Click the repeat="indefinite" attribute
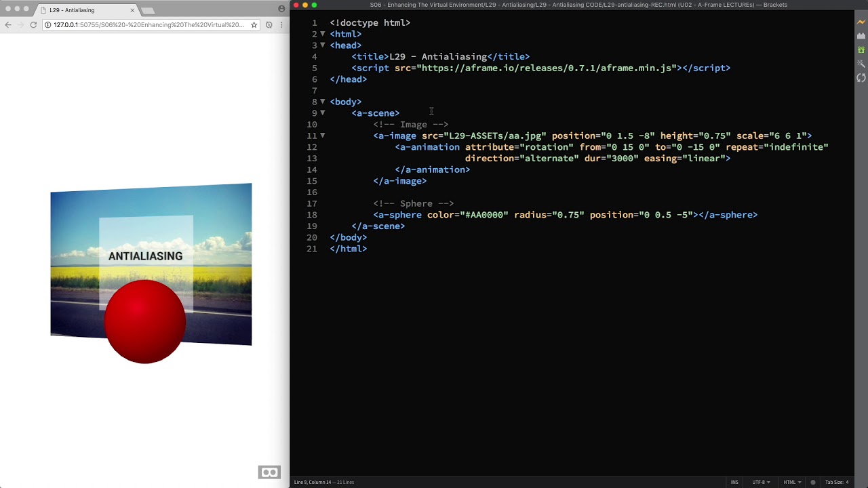This screenshot has width=868, height=488. [x=777, y=147]
